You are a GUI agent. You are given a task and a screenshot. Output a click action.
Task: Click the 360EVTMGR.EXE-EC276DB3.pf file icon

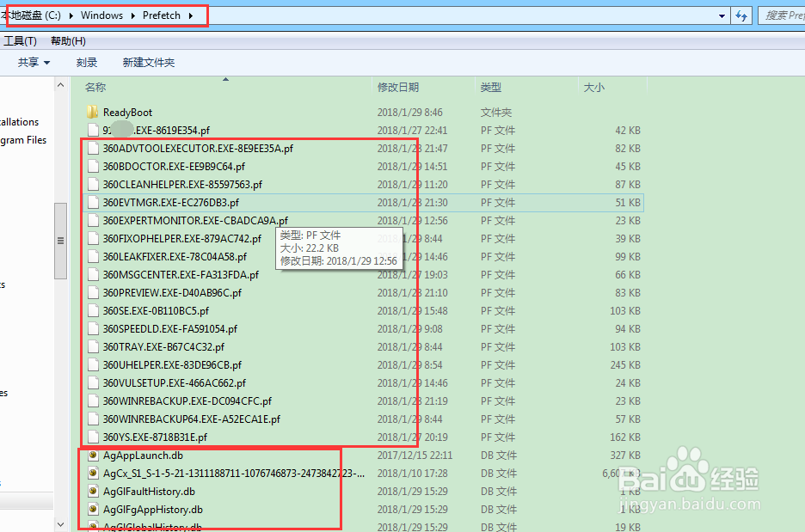(93, 202)
